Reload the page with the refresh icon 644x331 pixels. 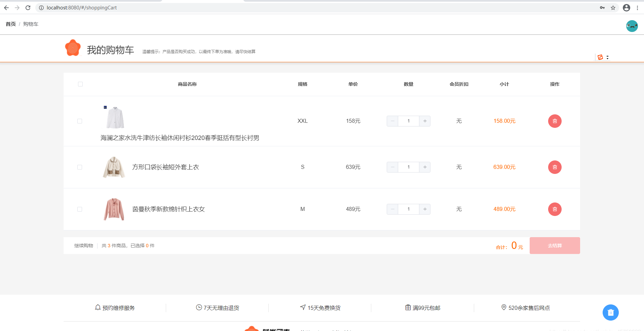tap(28, 8)
